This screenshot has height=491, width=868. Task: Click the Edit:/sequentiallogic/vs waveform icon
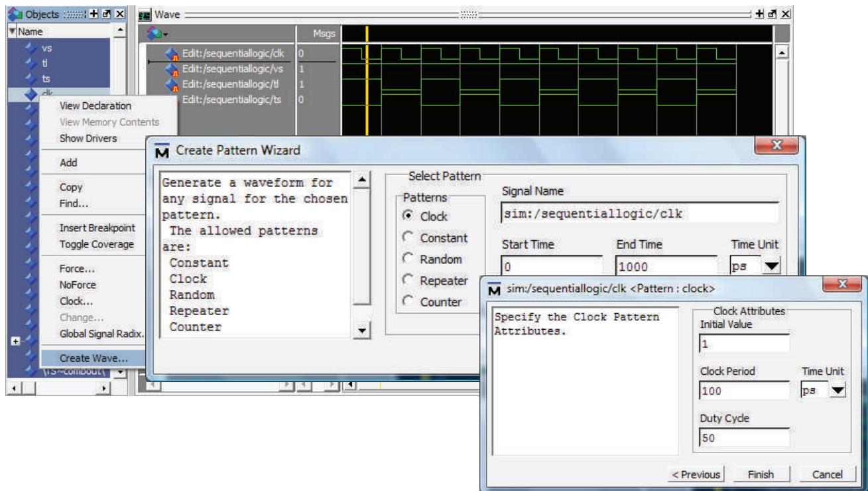pyautogui.click(x=172, y=69)
